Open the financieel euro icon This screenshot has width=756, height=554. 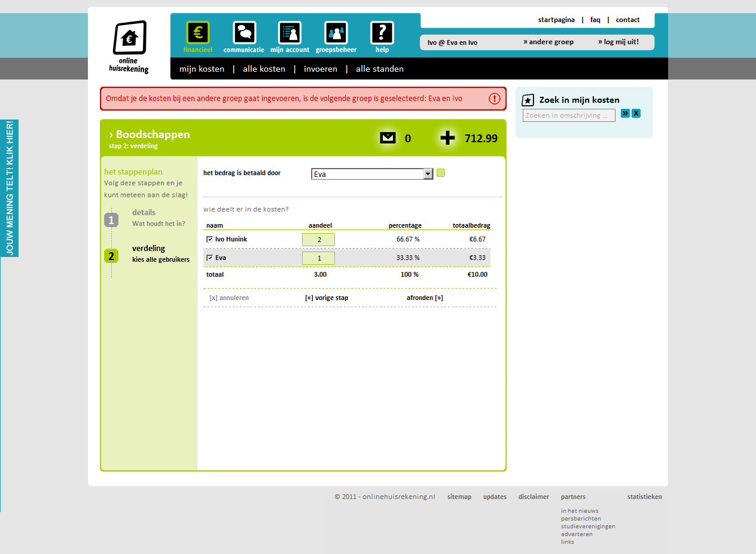[x=197, y=33]
